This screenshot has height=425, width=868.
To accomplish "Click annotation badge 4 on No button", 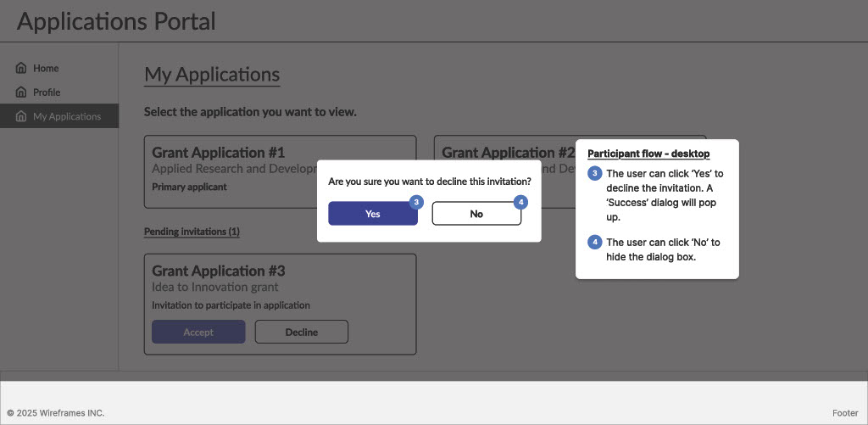I will (x=521, y=202).
